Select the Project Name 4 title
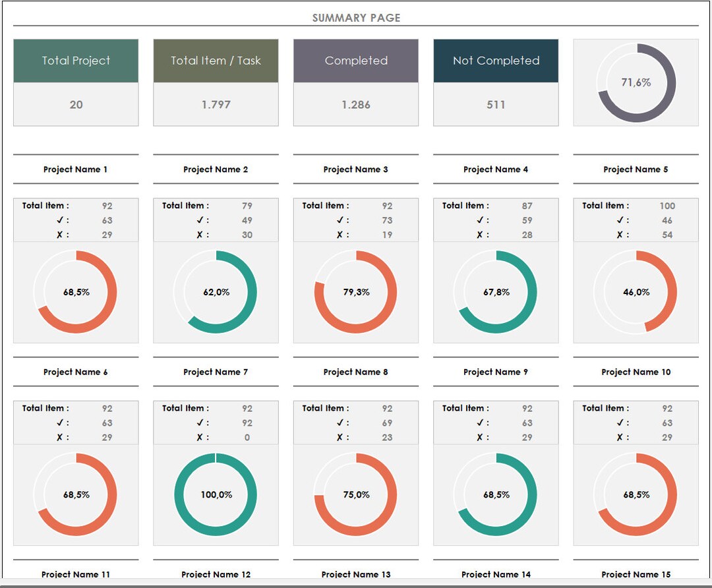Screen dimensions: 712x588 pyautogui.click(x=496, y=169)
